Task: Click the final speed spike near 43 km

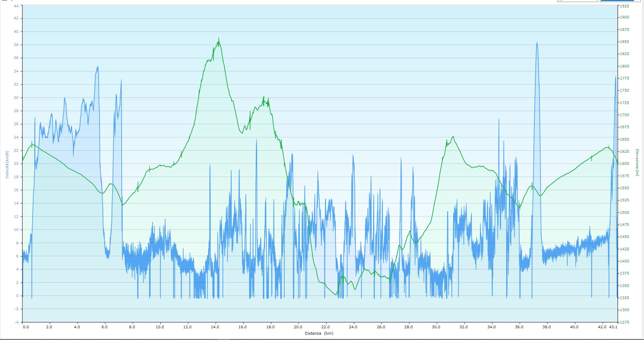Action: [615, 77]
